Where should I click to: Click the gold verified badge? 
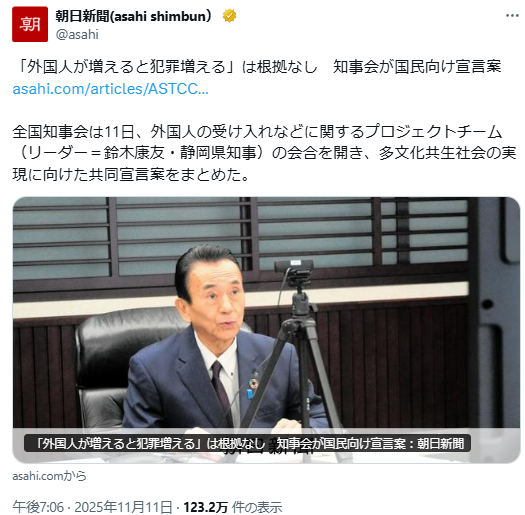pos(229,16)
